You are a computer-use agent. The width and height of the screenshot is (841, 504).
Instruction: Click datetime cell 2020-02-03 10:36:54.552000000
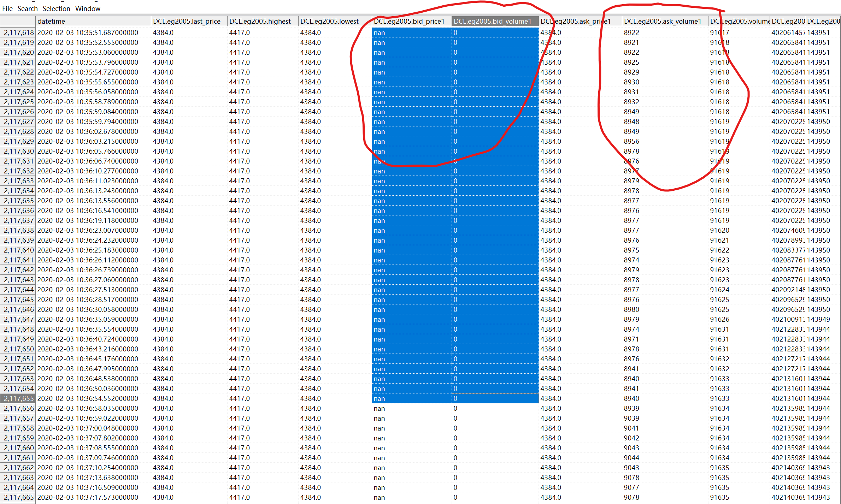coord(88,398)
